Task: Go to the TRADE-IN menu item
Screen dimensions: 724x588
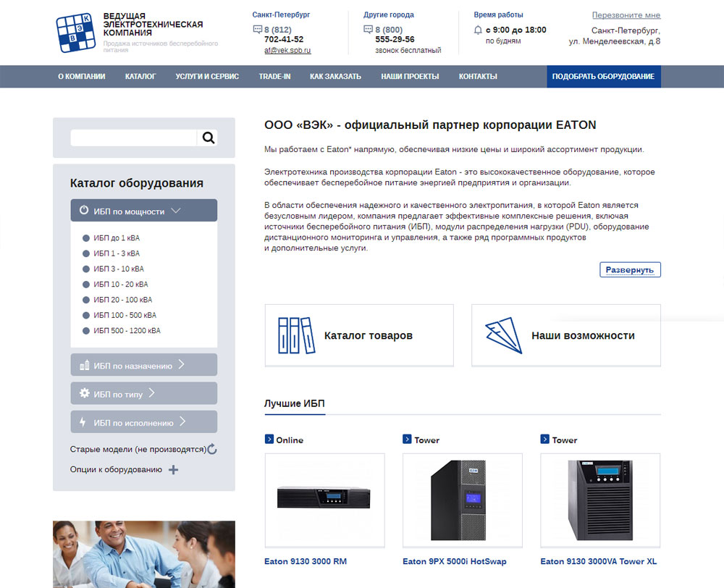Action: click(274, 77)
